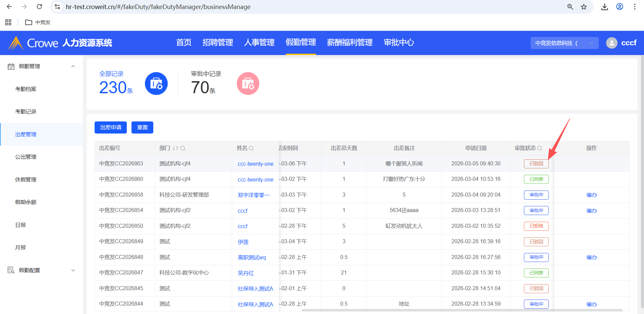Click 催办 for record 中竞发CC2026858

tap(591, 195)
